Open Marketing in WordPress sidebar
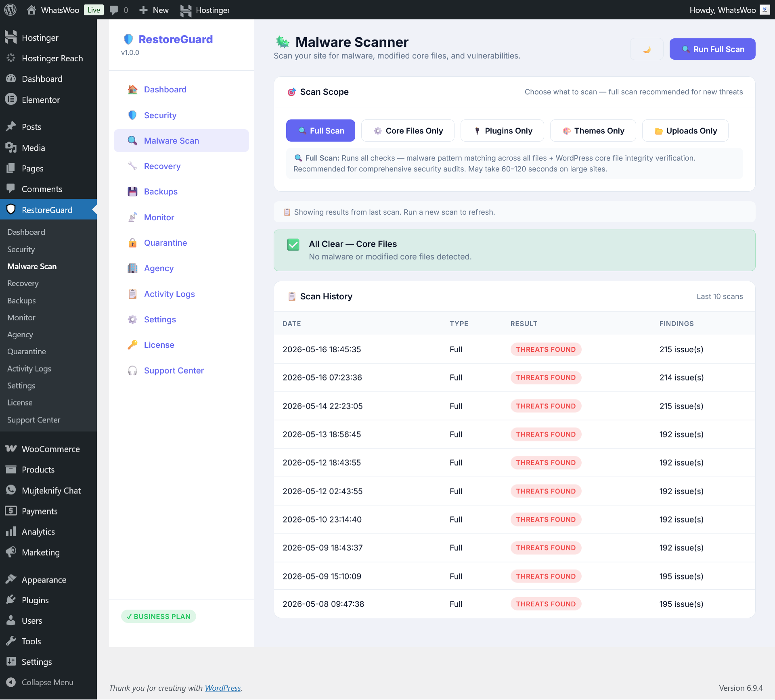The height and width of the screenshot is (700, 775). (x=48, y=552)
